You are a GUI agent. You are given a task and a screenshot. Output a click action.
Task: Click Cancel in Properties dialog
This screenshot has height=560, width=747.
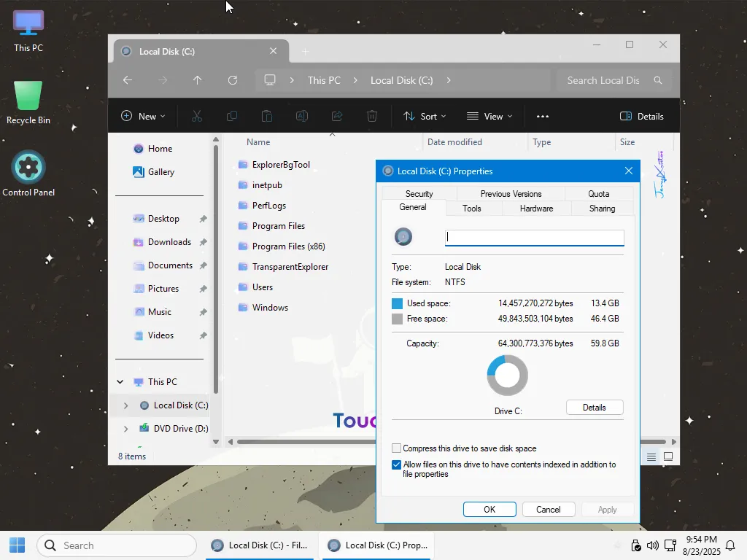pyautogui.click(x=549, y=509)
